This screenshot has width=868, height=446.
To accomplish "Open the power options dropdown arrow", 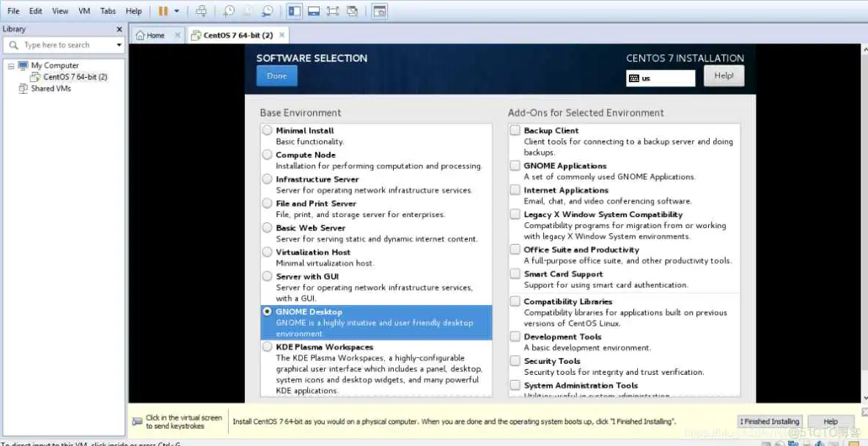I will (x=177, y=11).
